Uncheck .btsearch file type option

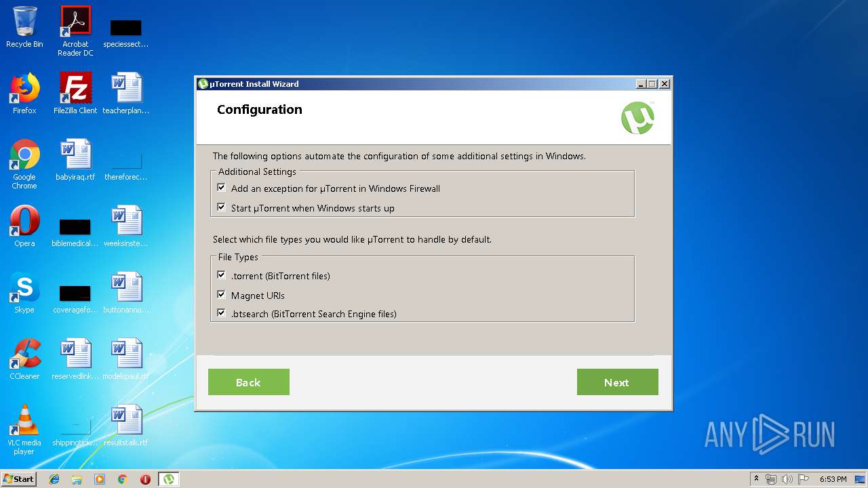(x=221, y=313)
